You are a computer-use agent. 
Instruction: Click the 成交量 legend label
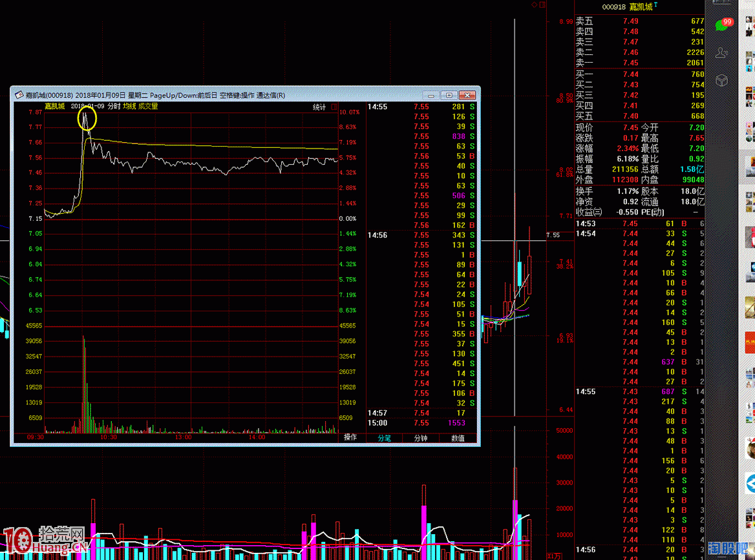148,106
